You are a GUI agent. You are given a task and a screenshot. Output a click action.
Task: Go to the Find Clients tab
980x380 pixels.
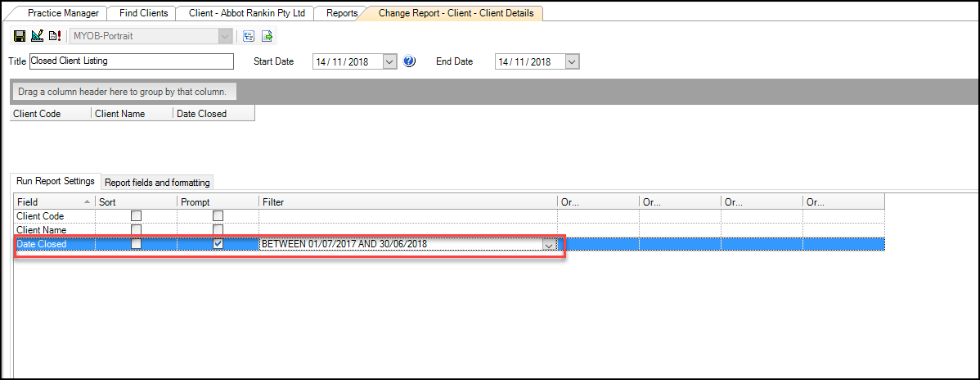[x=142, y=13]
